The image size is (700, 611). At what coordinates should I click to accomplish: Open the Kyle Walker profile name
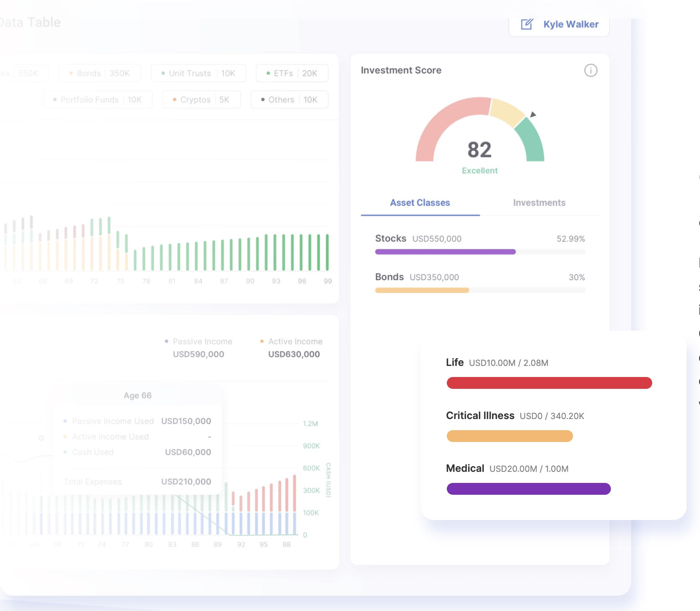click(x=571, y=24)
